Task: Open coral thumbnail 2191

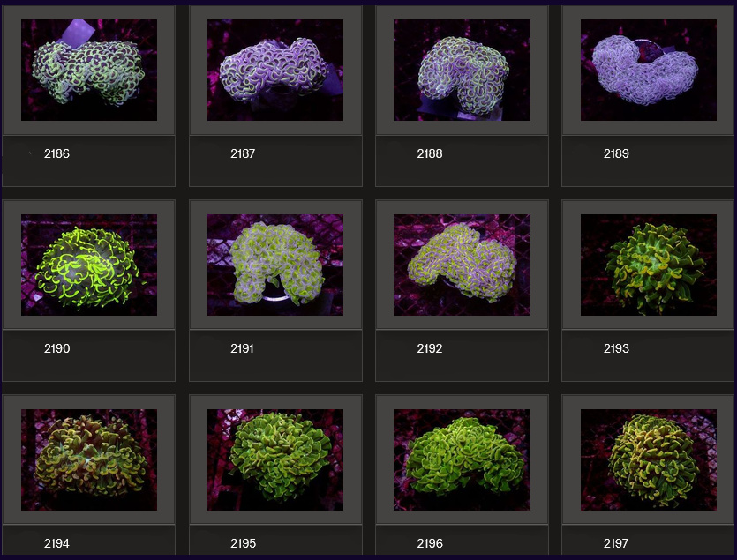Action: click(x=275, y=265)
